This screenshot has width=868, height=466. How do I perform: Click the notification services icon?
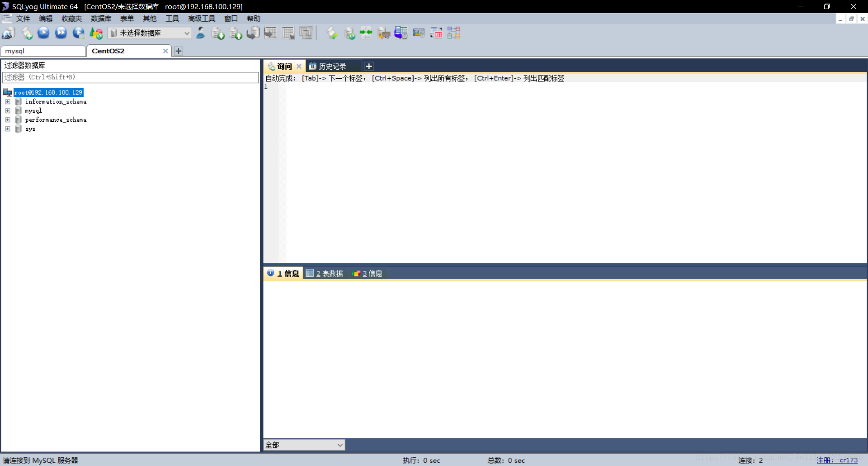point(419,33)
